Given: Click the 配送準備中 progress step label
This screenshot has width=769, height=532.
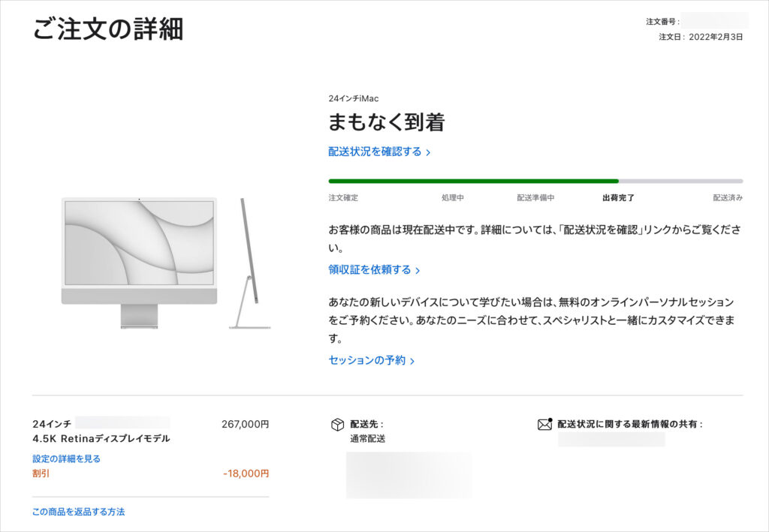Looking at the screenshot, I should pyautogui.click(x=535, y=198).
